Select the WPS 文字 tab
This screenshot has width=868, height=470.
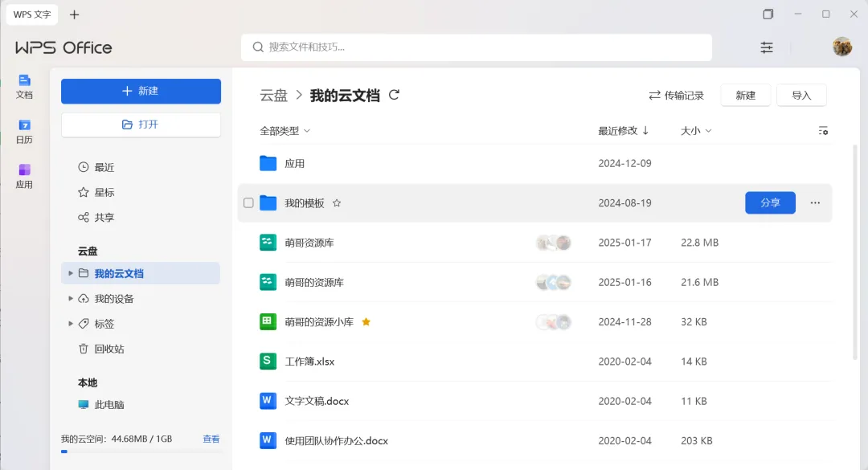(x=32, y=14)
